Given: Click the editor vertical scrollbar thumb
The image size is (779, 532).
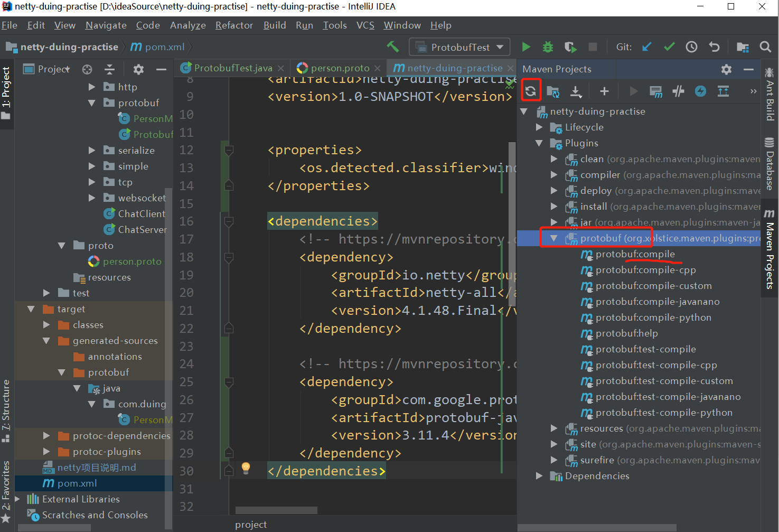Looking at the screenshot, I should (x=512, y=223).
